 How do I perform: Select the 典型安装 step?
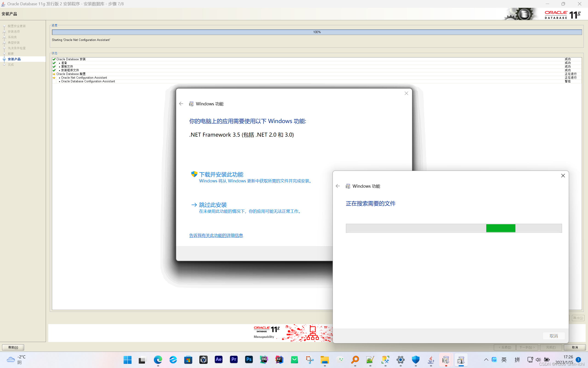(x=14, y=43)
